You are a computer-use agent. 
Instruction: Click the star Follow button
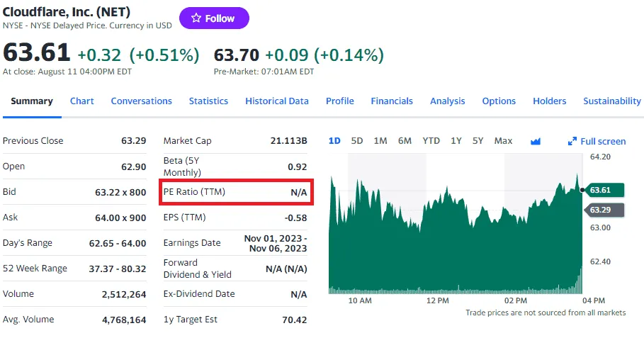point(213,18)
